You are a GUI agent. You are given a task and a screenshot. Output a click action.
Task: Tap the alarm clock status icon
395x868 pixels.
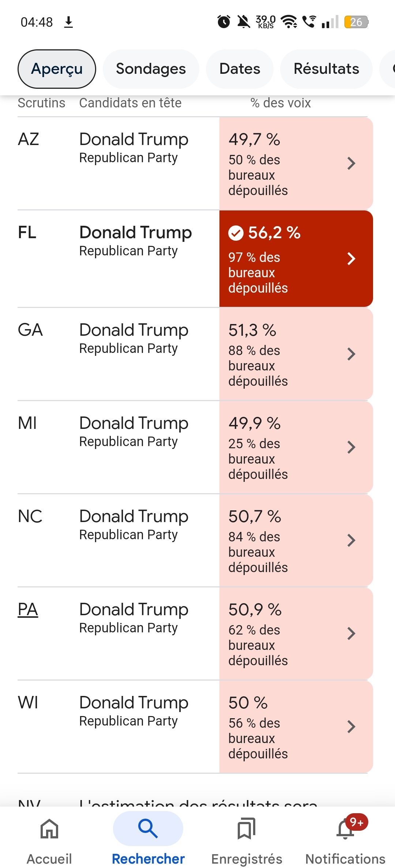[224, 22]
